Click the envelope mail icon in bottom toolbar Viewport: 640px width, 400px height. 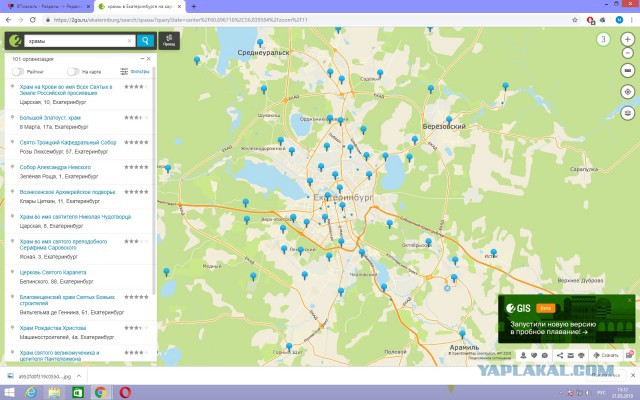click(x=571, y=355)
